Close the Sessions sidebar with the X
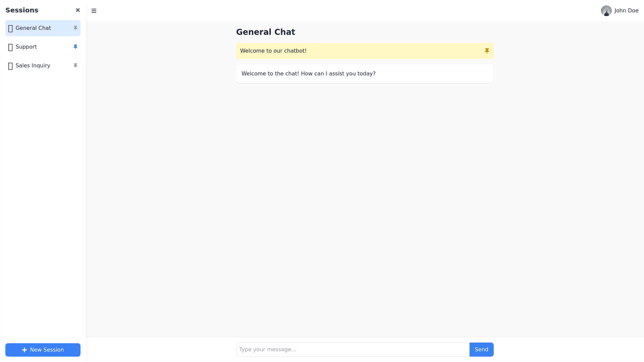644x362 pixels. (78, 10)
